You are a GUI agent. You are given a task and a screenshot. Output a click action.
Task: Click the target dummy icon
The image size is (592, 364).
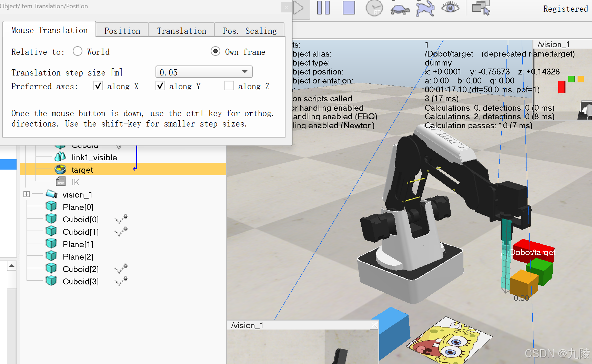[x=60, y=169]
